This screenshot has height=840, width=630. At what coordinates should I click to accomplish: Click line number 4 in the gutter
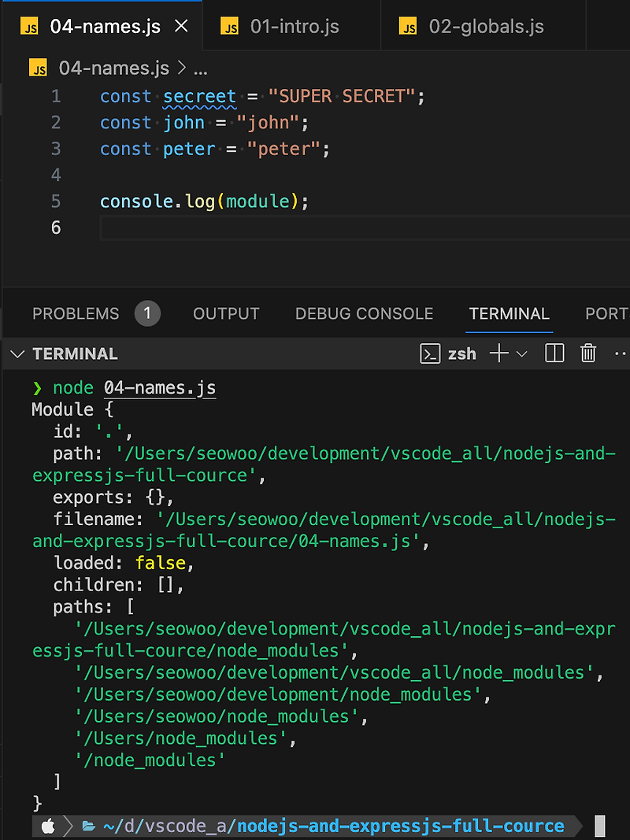(x=56, y=176)
